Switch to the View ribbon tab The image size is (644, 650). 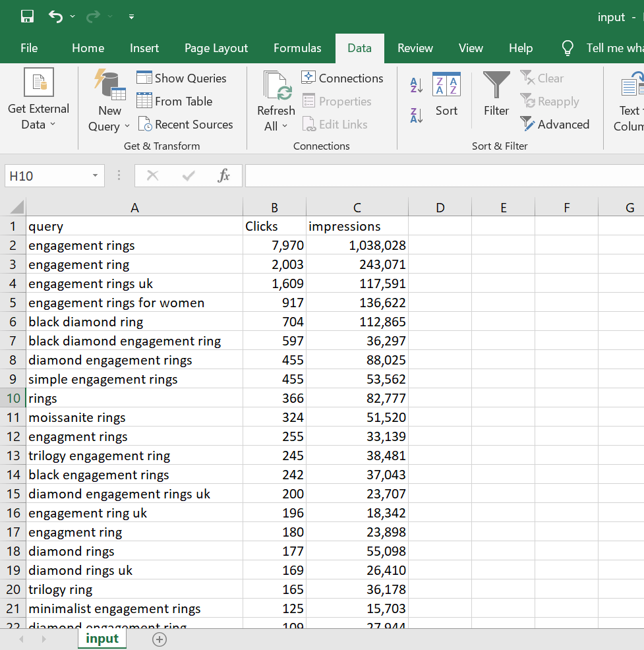(471, 48)
